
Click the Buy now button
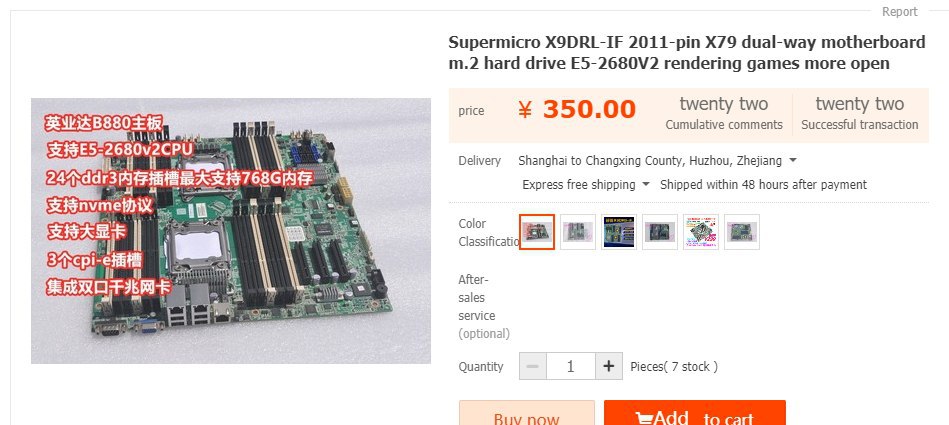click(527, 413)
